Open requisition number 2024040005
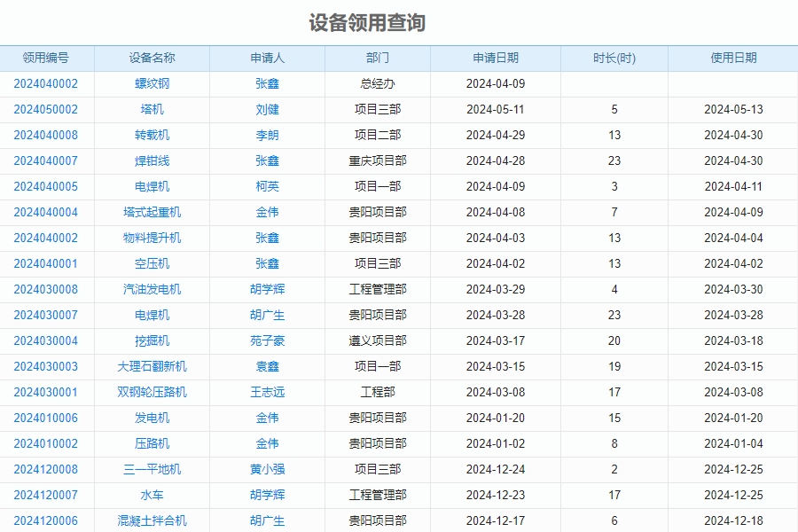The height and width of the screenshot is (532, 798). tap(46, 186)
